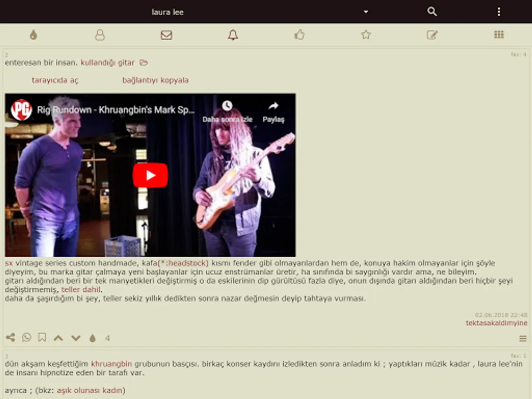Open the 'kullandığı gitar' link
532x399 pixels.
point(108,63)
